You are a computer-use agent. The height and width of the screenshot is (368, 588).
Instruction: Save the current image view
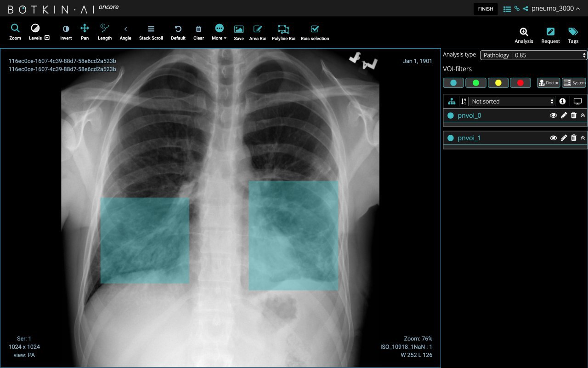coord(238,32)
